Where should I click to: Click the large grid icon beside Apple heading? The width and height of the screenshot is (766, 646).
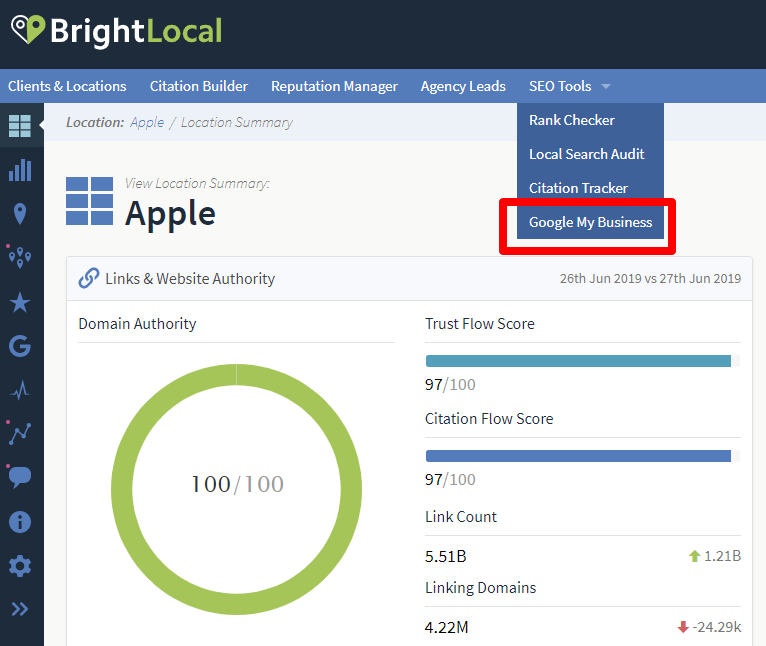coord(89,201)
